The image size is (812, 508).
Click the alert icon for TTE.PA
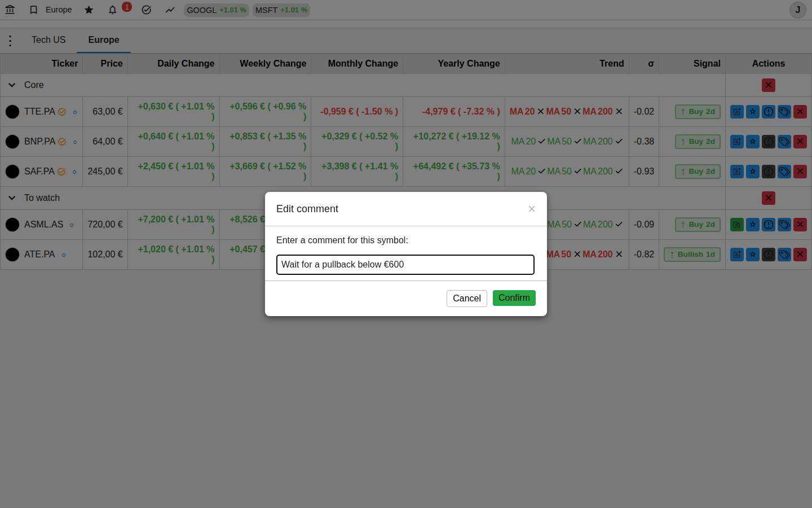(x=769, y=112)
